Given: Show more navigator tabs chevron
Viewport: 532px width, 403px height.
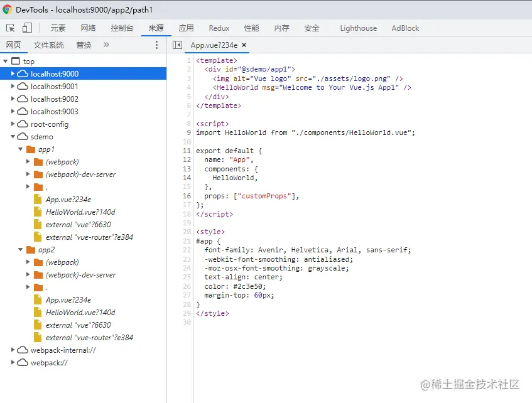Looking at the screenshot, I should point(106,45).
